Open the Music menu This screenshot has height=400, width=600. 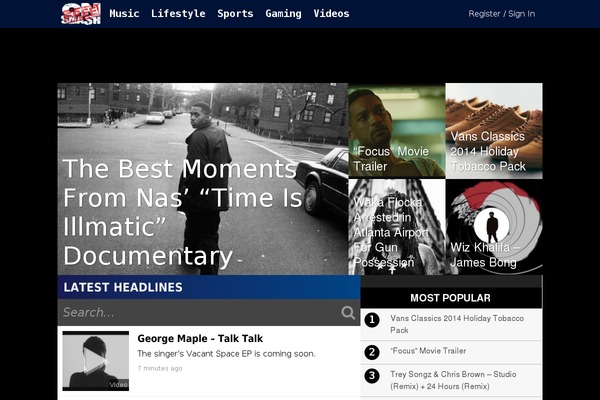(124, 14)
